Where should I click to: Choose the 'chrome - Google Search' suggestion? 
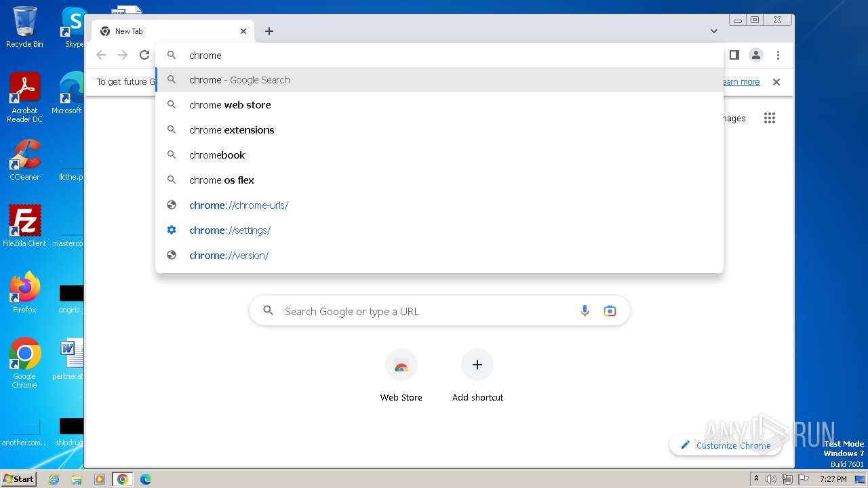pos(439,80)
